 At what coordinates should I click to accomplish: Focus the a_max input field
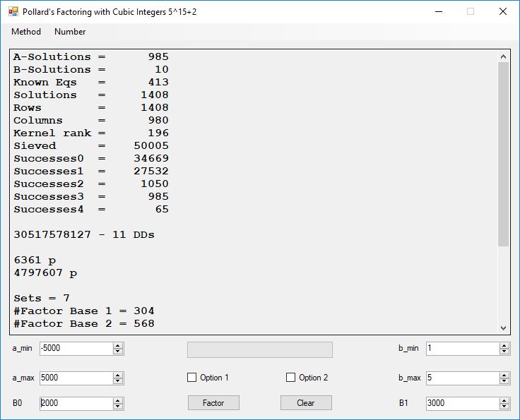pos(76,378)
